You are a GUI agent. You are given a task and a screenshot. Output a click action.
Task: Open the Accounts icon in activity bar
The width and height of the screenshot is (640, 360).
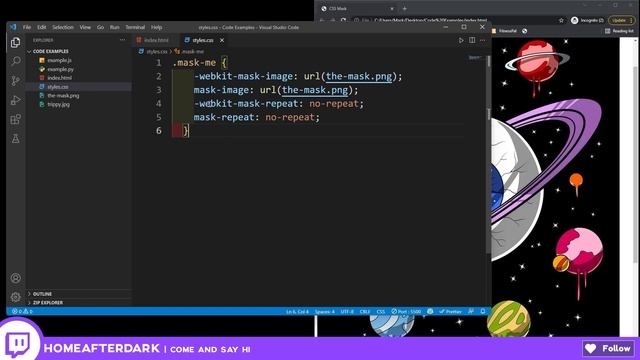pyautogui.click(x=16, y=278)
